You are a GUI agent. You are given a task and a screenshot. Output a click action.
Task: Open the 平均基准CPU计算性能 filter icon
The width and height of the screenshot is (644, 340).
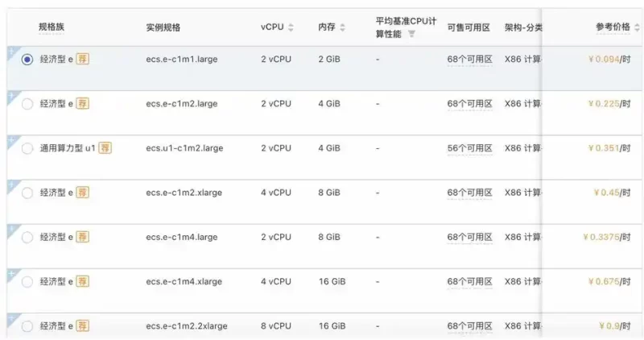tap(411, 34)
